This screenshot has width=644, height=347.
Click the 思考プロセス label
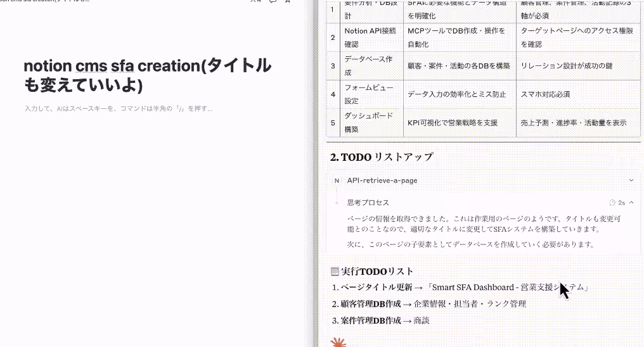[368, 203]
